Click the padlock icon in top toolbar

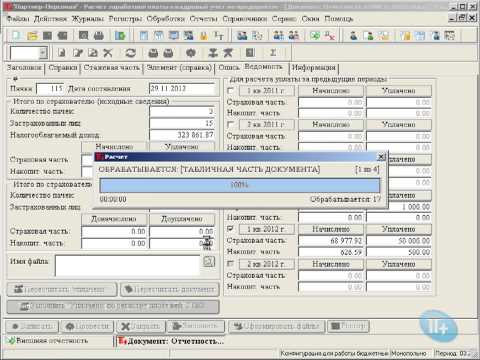204,35
